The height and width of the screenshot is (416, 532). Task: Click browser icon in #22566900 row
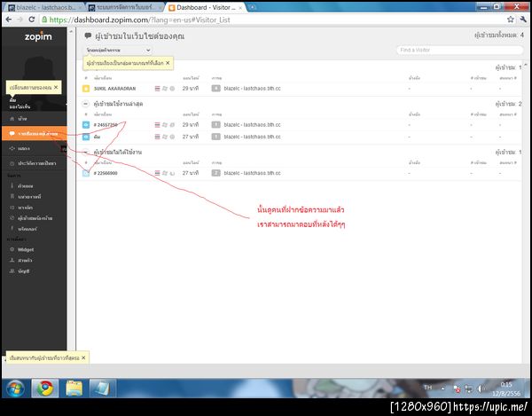[172, 173]
